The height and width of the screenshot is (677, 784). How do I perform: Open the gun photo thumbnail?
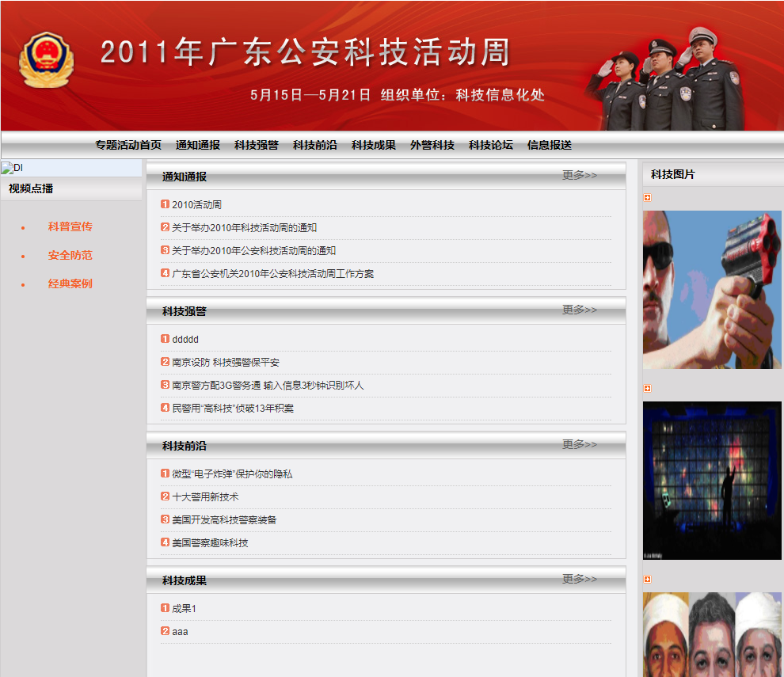tap(711, 290)
